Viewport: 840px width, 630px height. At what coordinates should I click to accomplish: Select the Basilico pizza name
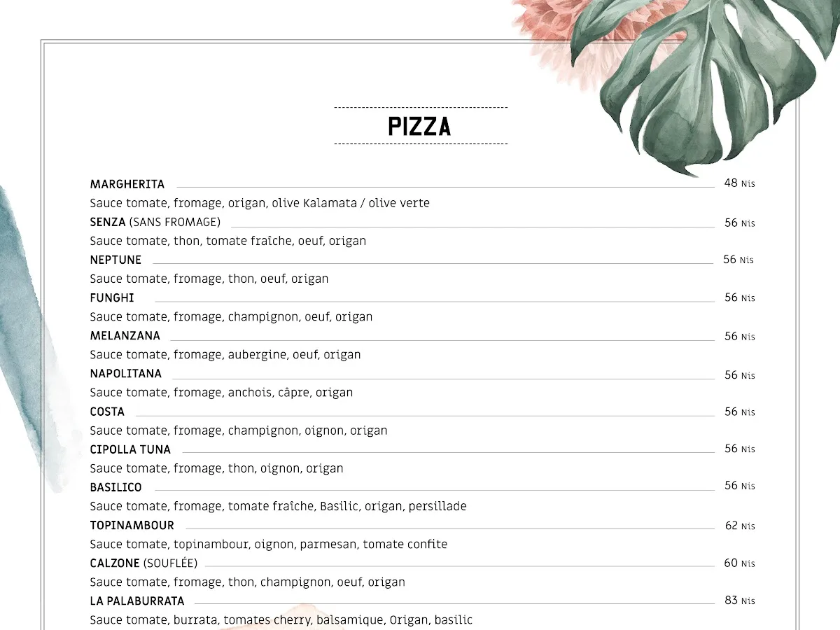click(x=115, y=486)
